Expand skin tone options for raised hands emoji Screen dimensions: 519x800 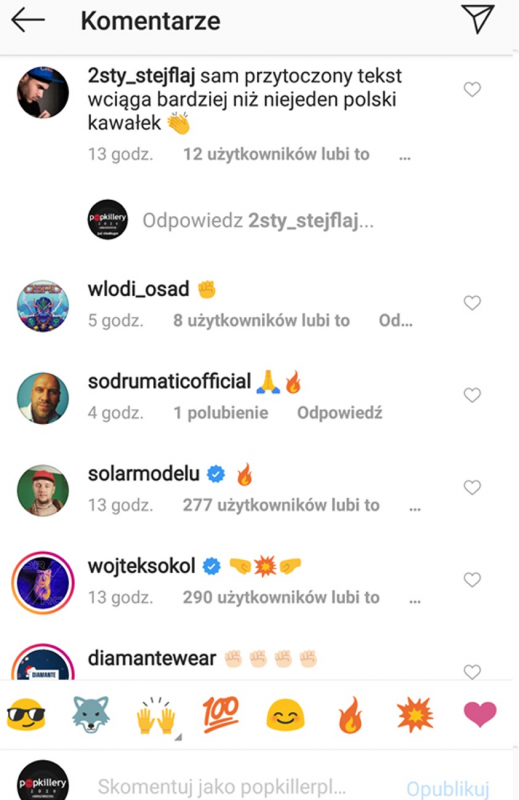178,737
